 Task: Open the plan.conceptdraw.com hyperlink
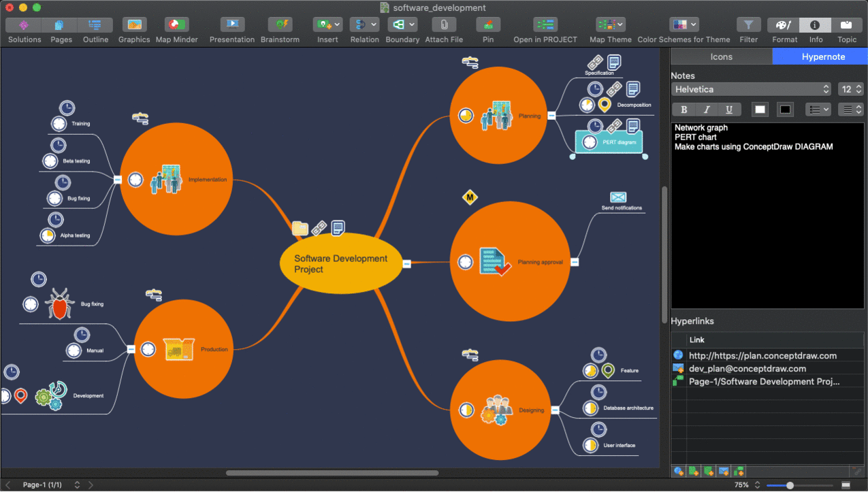pos(762,355)
